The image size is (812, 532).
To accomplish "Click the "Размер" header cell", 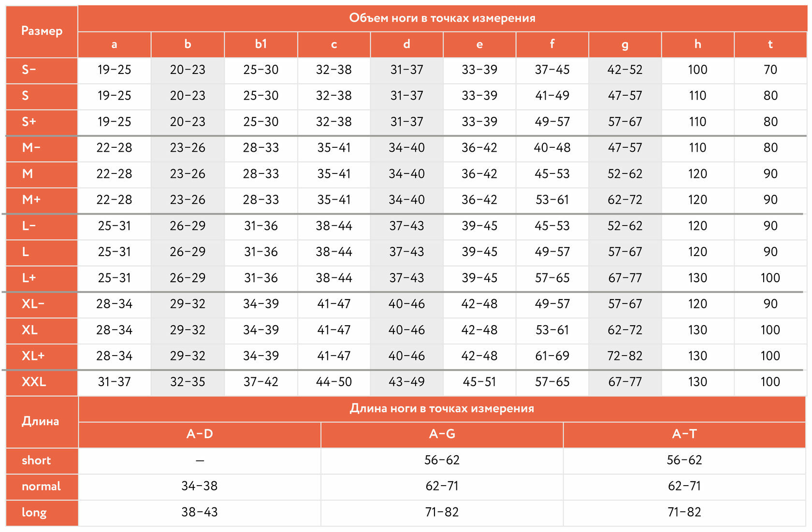I will (x=42, y=31).
